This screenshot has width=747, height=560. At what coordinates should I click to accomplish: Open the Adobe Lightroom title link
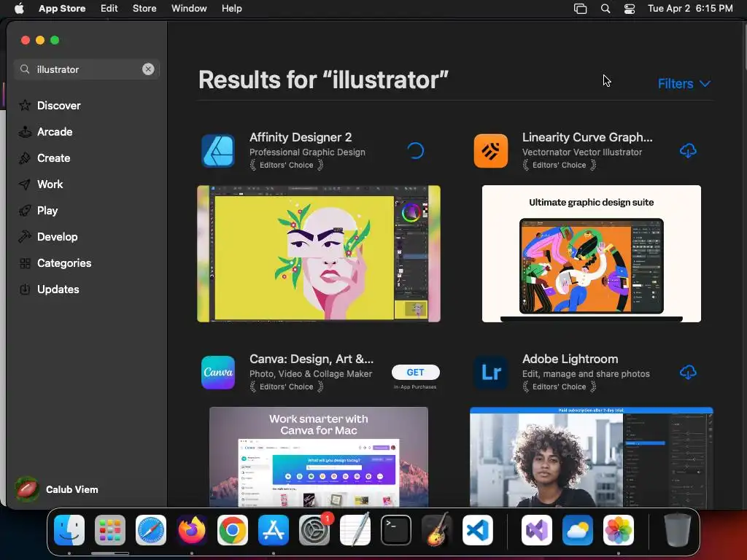point(570,359)
